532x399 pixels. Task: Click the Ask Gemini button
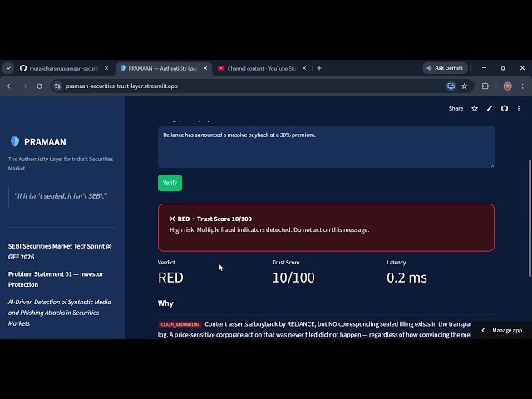coord(445,68)
